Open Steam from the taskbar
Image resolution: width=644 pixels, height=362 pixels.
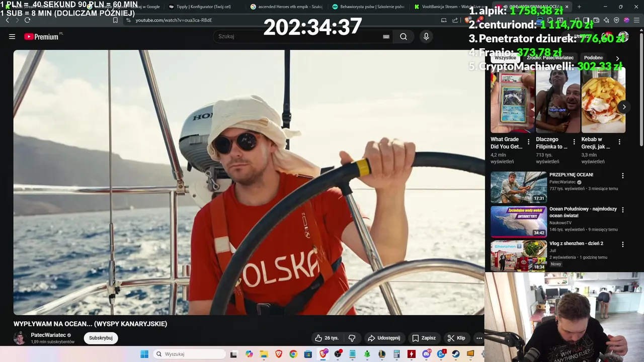(x=456, y=354)
